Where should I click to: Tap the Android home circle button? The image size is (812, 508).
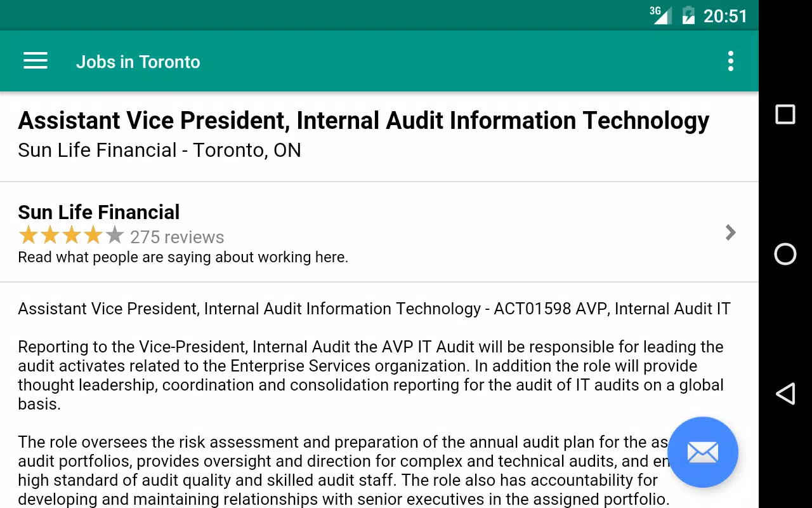click(785, 254)
